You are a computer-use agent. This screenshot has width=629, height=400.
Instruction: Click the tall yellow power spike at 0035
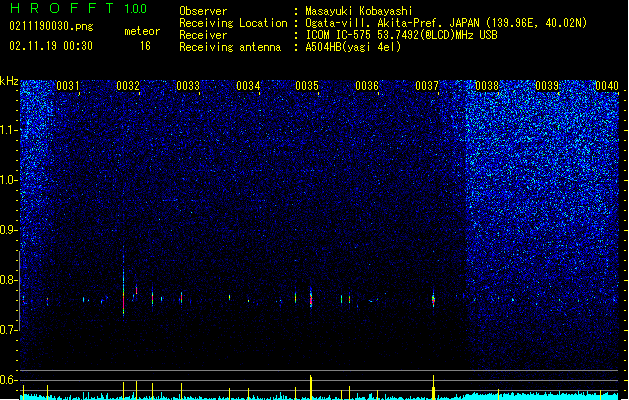(311, 388)
